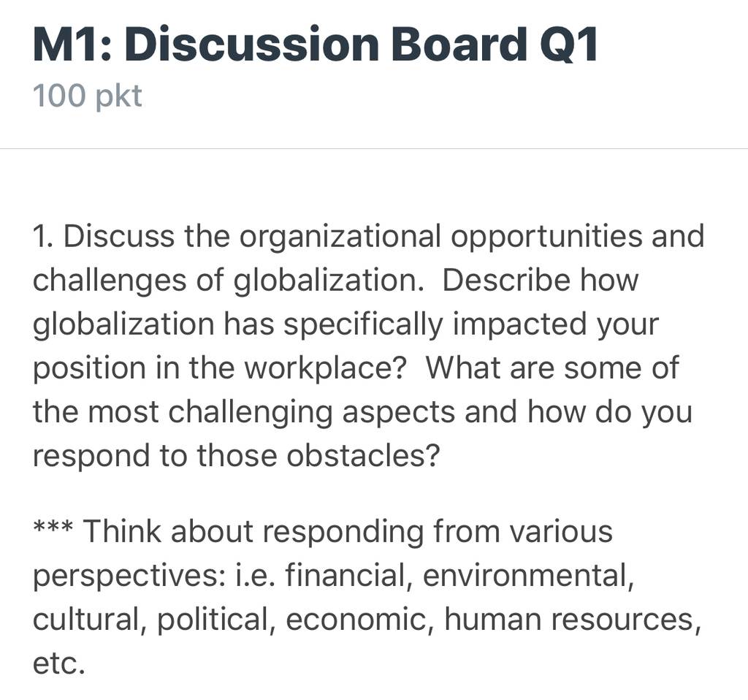Click the phrase "human resources," in the note
Viewport: 748px width, 700px height.
point(573,620)
